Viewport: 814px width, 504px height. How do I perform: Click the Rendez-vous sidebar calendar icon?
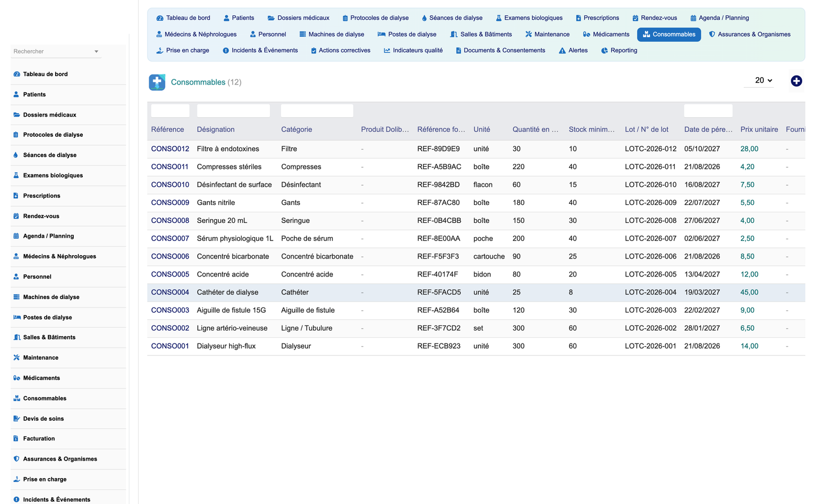[x=16, y=216]
